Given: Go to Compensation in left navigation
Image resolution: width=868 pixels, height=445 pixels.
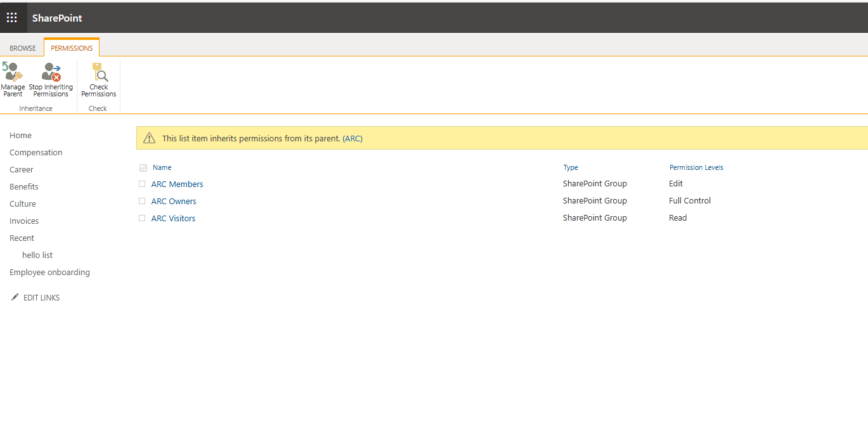Looking at the screenshot, I should tap(36, 153).
